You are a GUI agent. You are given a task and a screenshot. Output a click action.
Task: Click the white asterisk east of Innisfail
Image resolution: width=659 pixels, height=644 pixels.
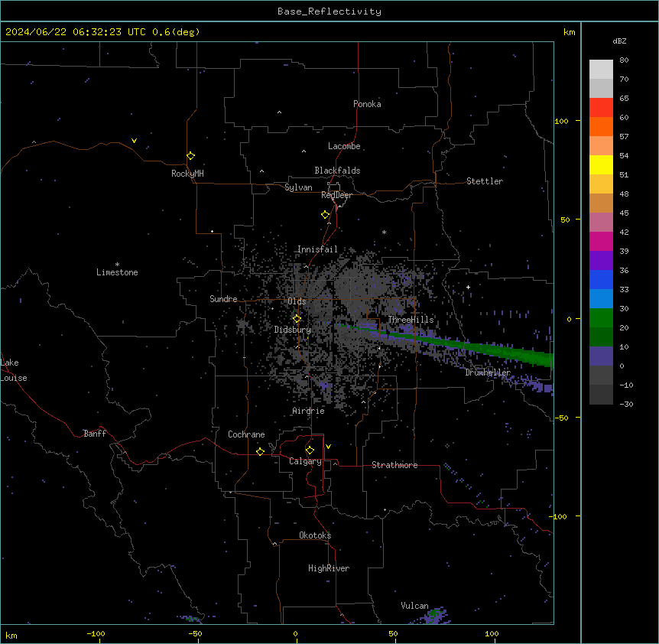(384, 232)
